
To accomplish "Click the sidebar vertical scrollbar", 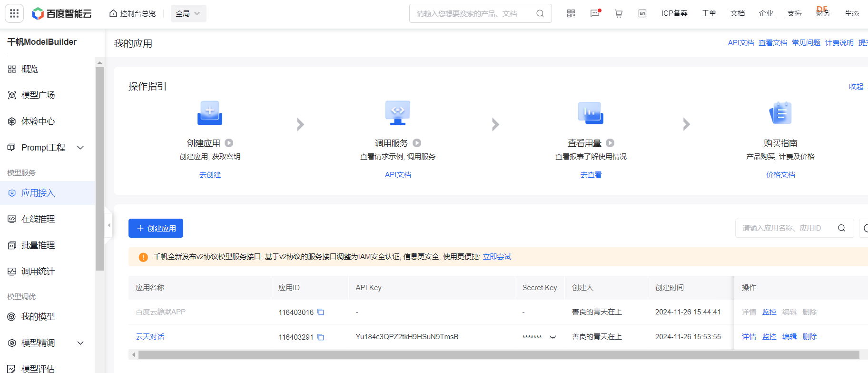I will 99,169.
